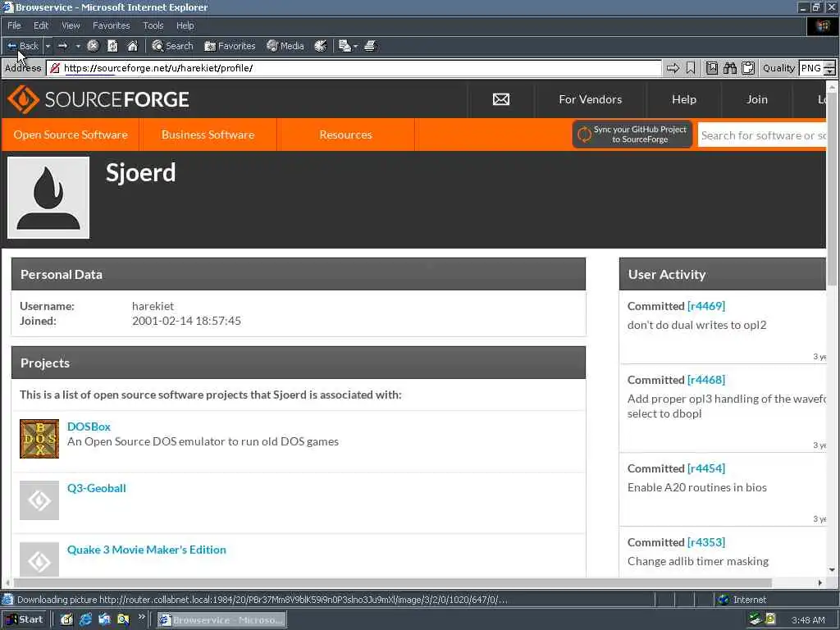Click the Outlook Express quick launch icon
Image resolution: width=840 pixels, height=630 pixels.
point(104,620)
